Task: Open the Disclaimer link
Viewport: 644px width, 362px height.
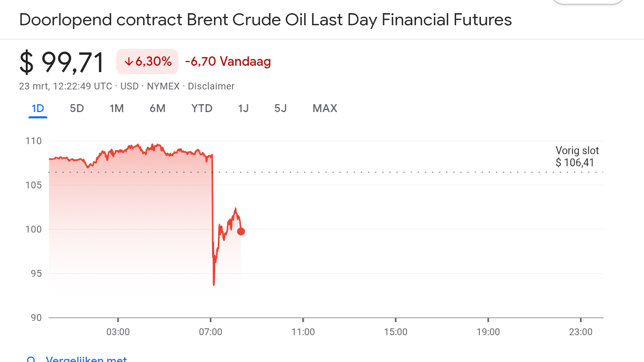Action: 211,86
